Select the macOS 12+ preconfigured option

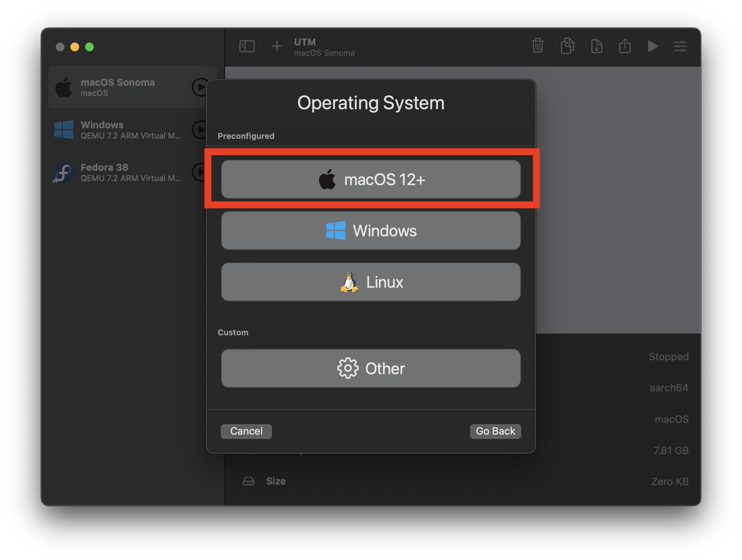pyautogui.click(x=371, y=179)
